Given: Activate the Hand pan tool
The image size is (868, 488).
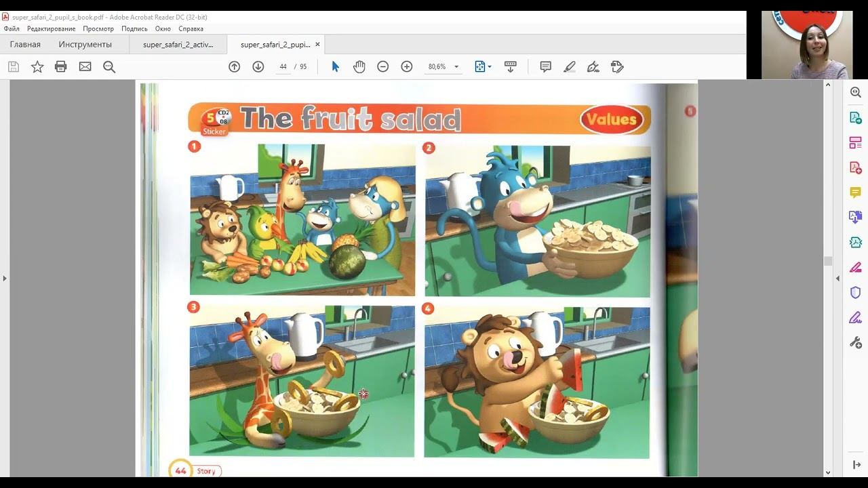Looking at the screenshot, I should [359, 66].
